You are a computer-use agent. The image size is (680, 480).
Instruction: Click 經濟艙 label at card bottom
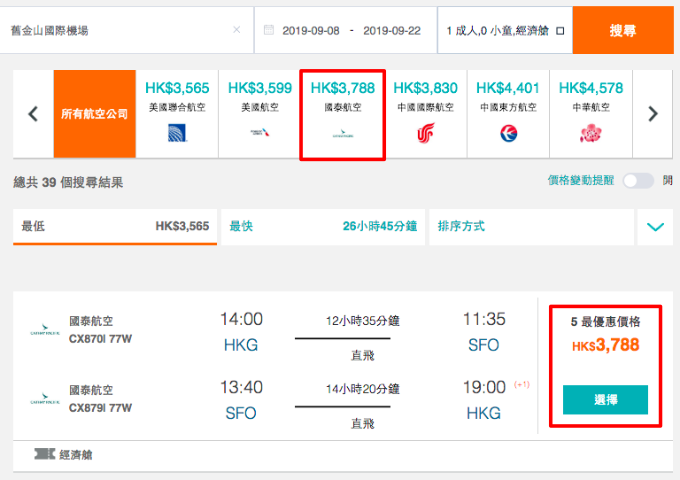[76, 455]
